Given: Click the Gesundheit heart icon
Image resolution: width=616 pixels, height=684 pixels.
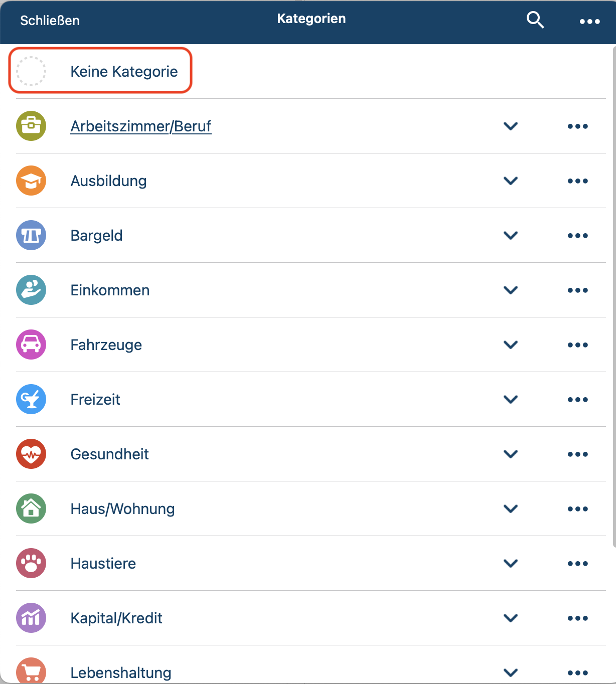Looking at the screenshot, I should click(x=31, y=454).
